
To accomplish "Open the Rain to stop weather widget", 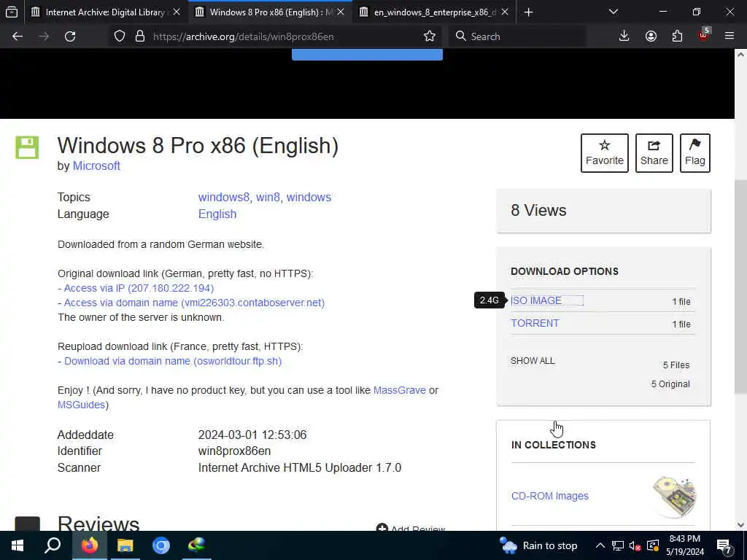I will pos(538,545).
